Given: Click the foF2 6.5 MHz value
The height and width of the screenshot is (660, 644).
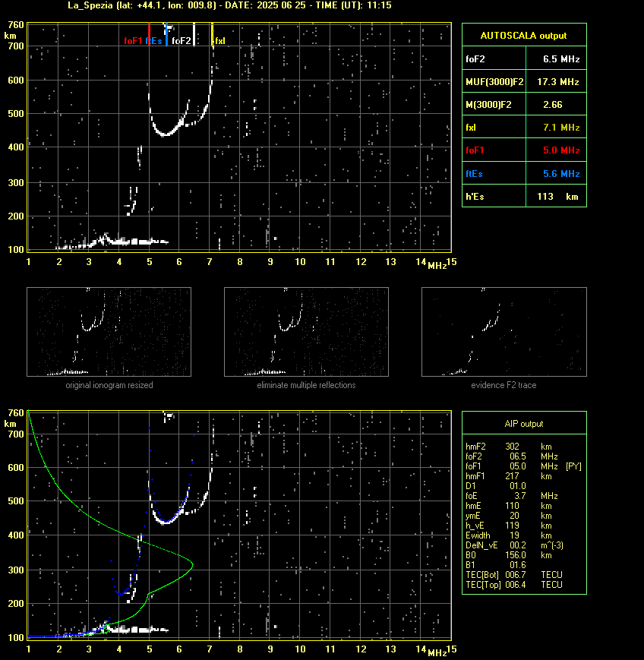Looking at the screenshot, I should tap(561, 59).
